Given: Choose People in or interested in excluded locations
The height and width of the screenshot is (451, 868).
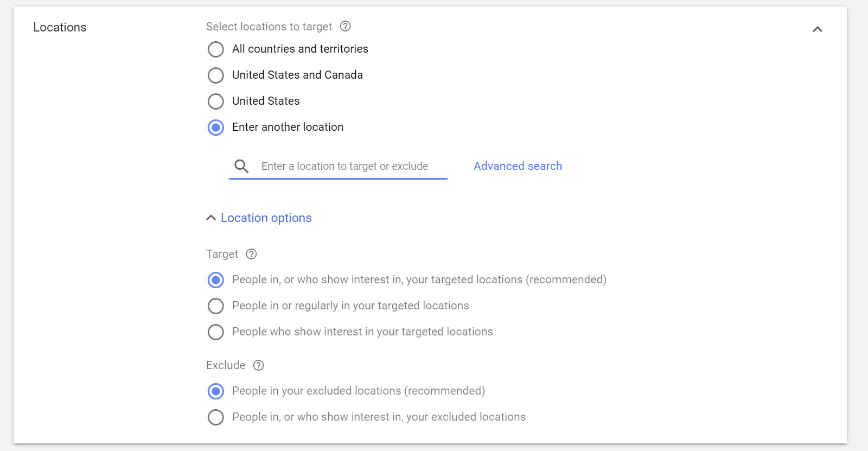Looking at the screenshot, I should pos(216,417).
